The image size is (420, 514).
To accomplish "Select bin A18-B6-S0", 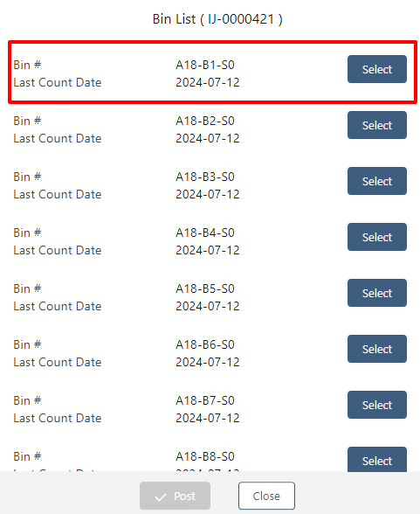I will pyautogui.click(x=377, y=349).
